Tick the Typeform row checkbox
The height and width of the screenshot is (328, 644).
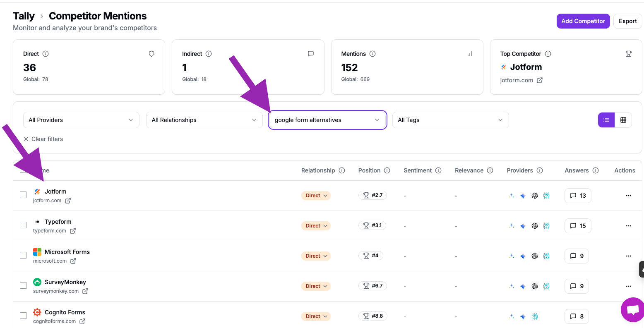[x=23, y=225]
